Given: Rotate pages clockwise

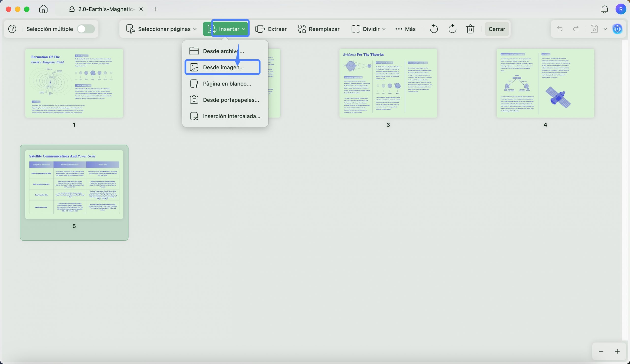Looking at the screenshot, I should tap(452, 29).
